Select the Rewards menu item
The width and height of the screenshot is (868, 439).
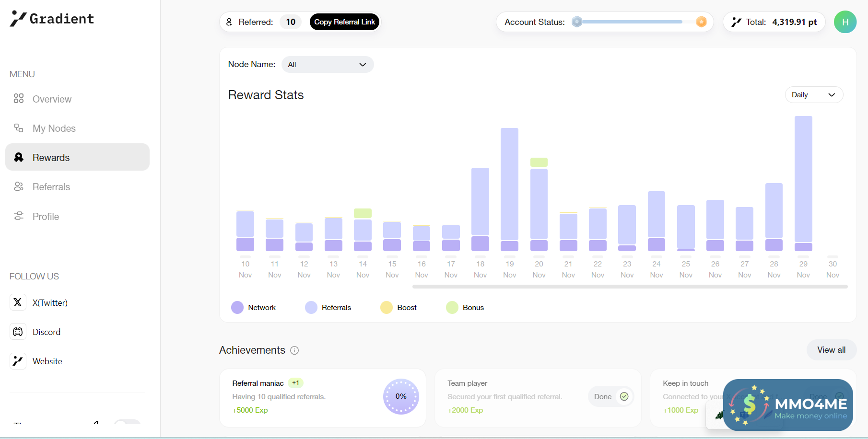(77, 157)
